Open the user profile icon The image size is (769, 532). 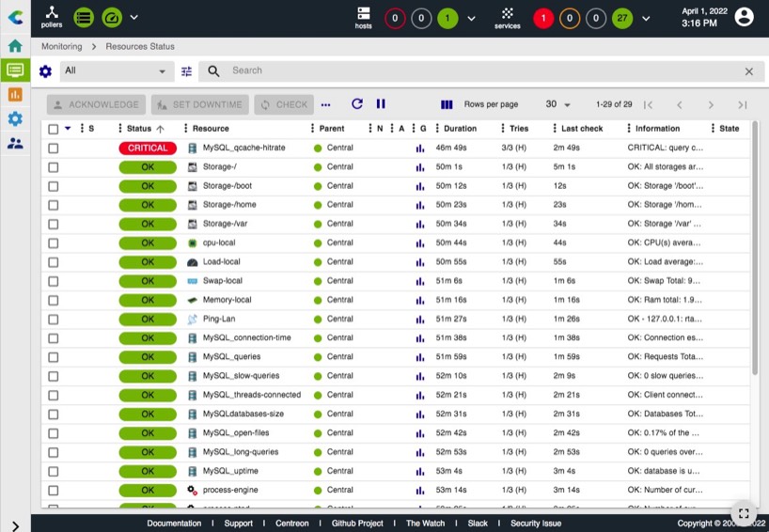pyautogui.click(x=744, y=17)
